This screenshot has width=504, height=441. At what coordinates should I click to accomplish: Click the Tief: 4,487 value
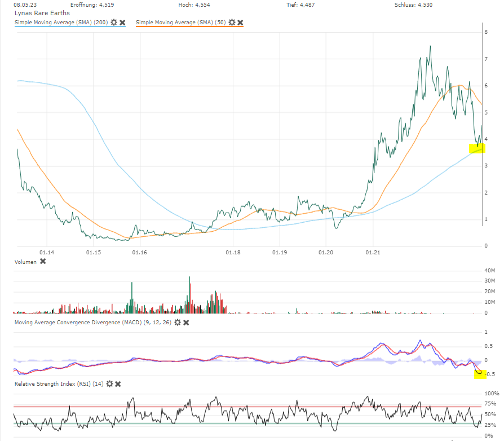(300, 5)
